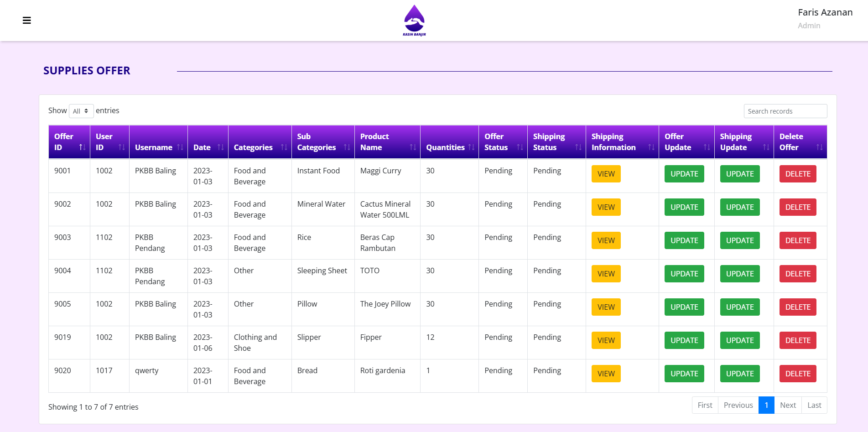This screenshot has width=868, height=432.
Task: Delete the Roti gardenia offer
Action: tap(797, 373)
